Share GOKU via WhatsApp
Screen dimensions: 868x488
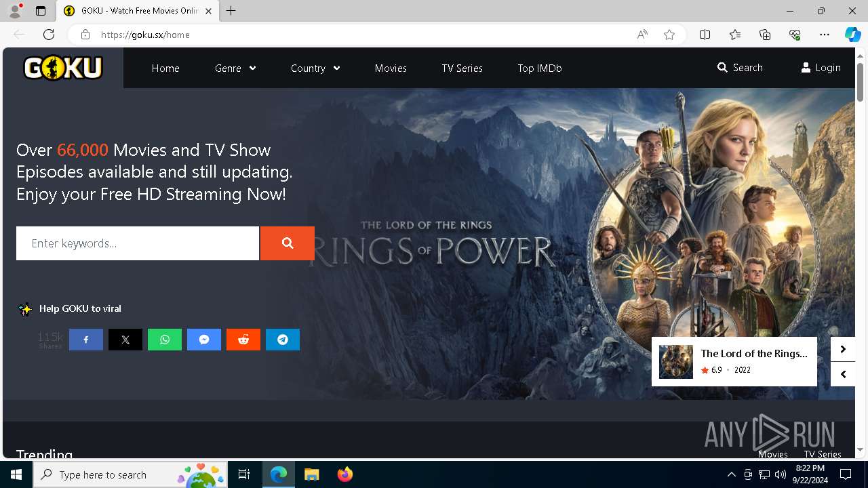165,340
